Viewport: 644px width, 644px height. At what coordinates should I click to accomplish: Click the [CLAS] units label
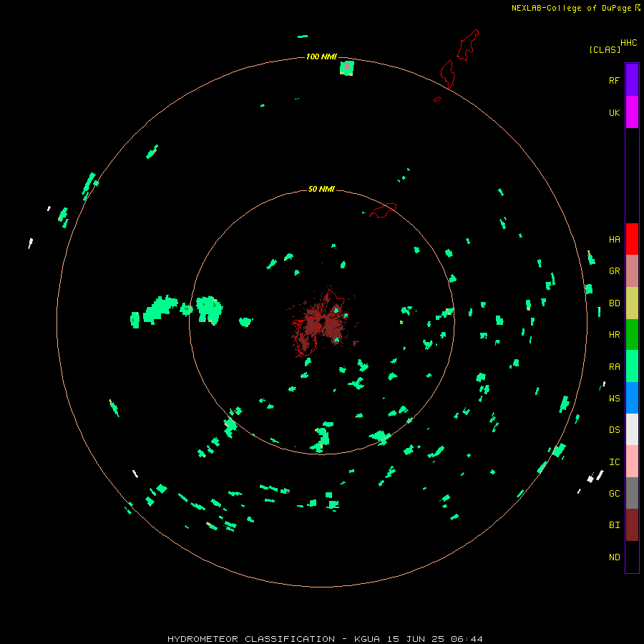[605, 49]
